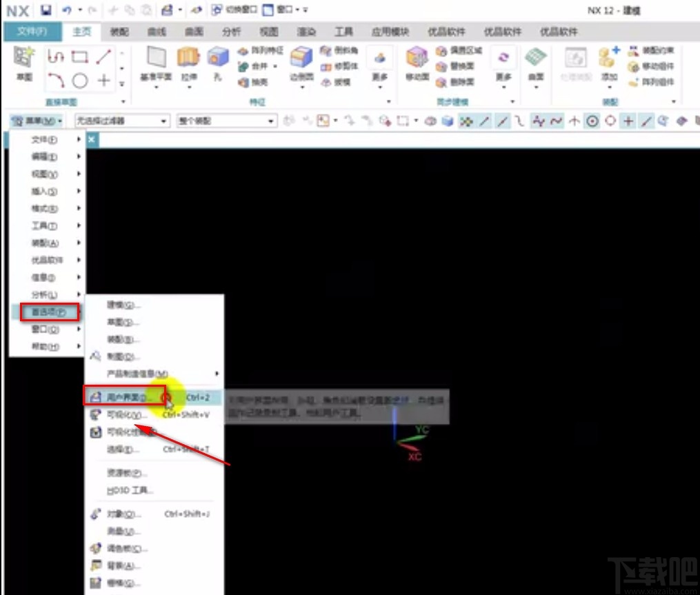Screen dimensions: 700x595
Task: Click the 阵列特征 pattern feature button
Action: click(x=260, y=50)
